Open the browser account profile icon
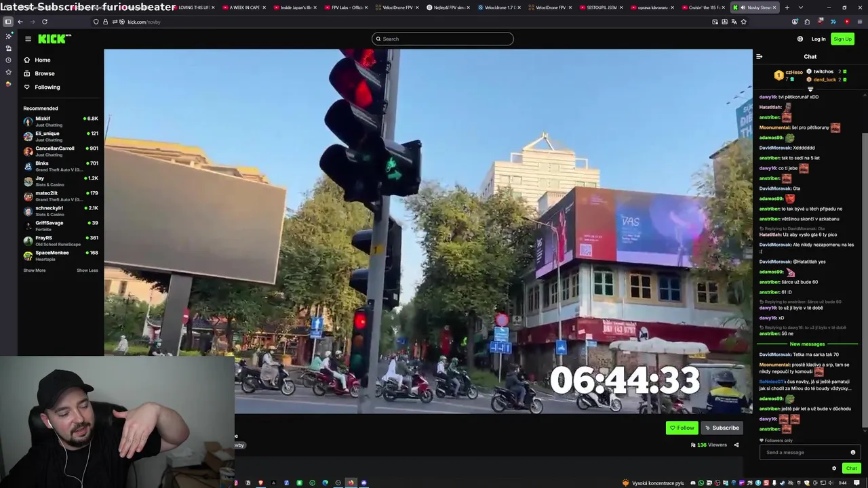The height and width of the screenshot is (488, 868). point(795,22)
